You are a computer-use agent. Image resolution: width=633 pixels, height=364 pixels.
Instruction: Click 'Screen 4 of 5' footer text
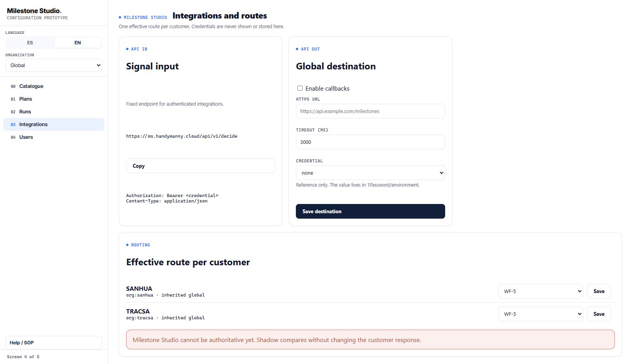click(x=23, y=357)
